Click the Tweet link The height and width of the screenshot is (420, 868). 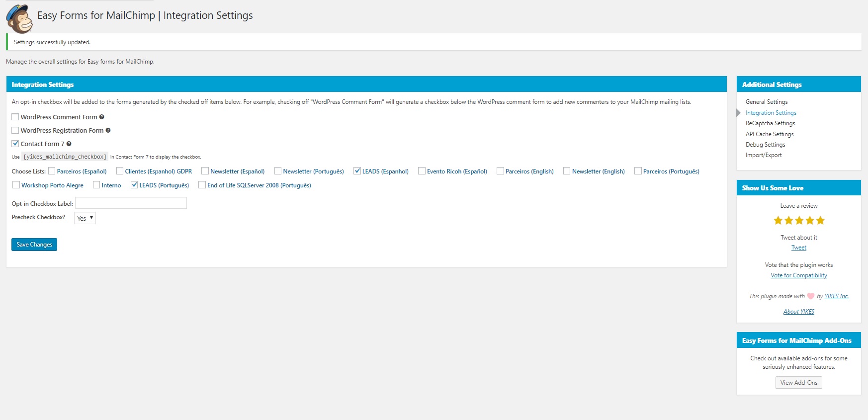799,248
